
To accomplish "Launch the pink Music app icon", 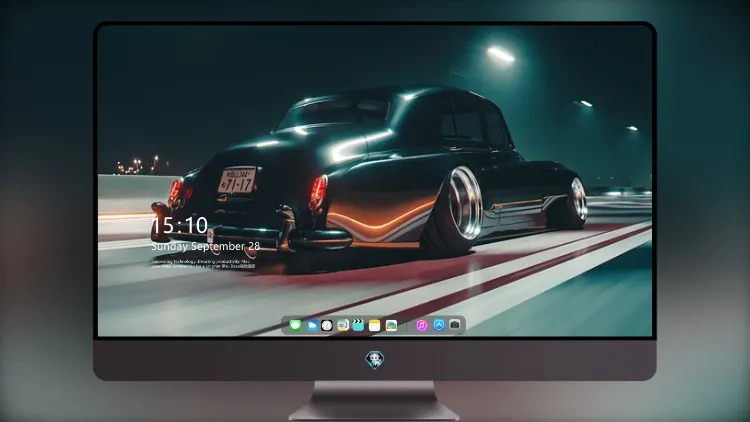I will [x=421, y=325].
